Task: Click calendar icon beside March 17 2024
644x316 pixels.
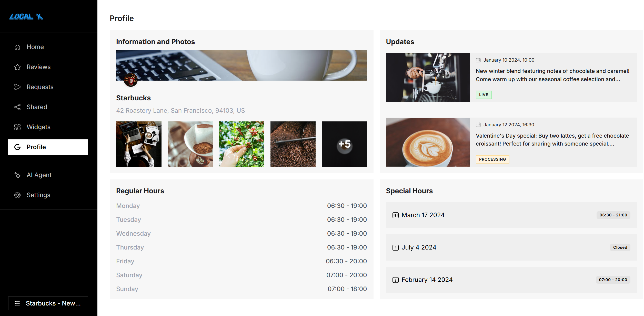Action: click(396, 215)
